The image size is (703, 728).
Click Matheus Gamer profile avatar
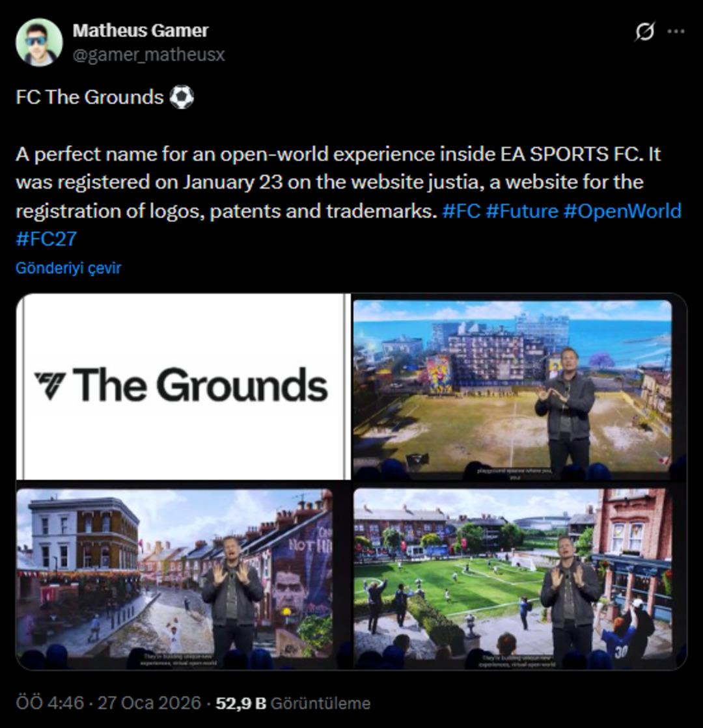click(x=39, y=42)
